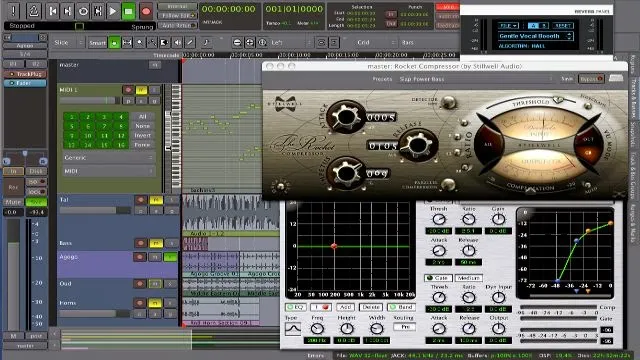Select the zoom magnifier tool
This screenshot has width=640, height=360.
(x=140, y=42)
